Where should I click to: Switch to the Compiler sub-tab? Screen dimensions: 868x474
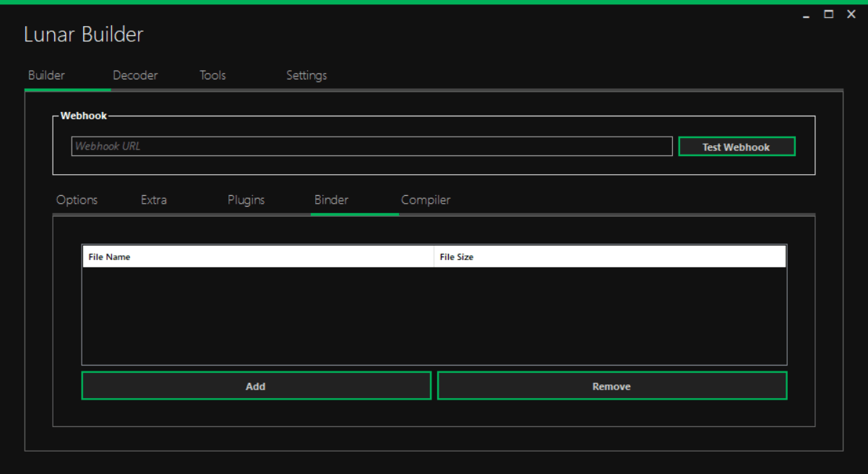pos(426,200)
